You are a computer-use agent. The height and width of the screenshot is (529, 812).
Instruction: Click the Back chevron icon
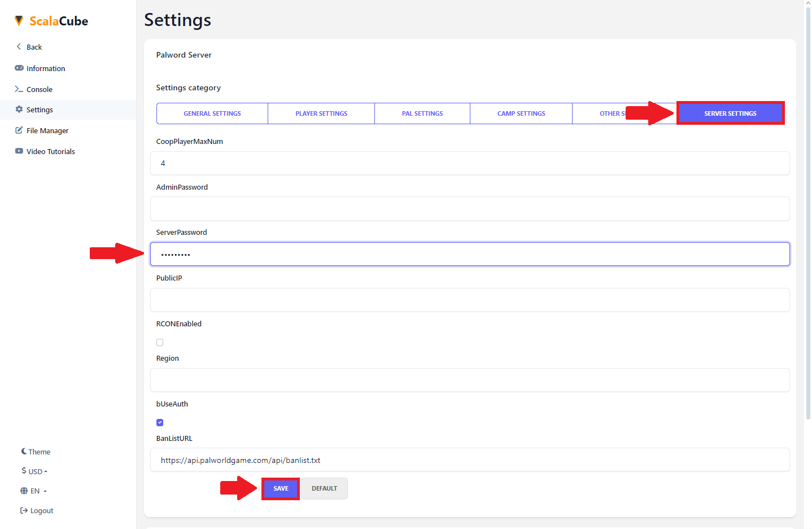pyautogui.click(x=19, y=46)
